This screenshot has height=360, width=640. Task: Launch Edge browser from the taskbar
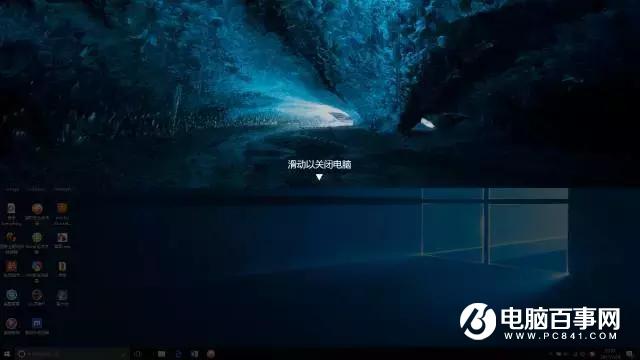point(178,354)
